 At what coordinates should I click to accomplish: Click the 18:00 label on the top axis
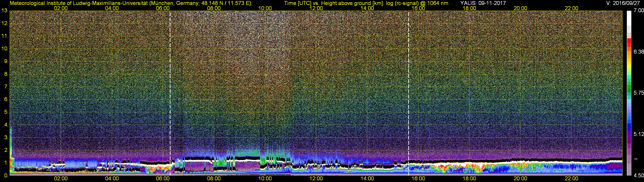coord(469,8)
